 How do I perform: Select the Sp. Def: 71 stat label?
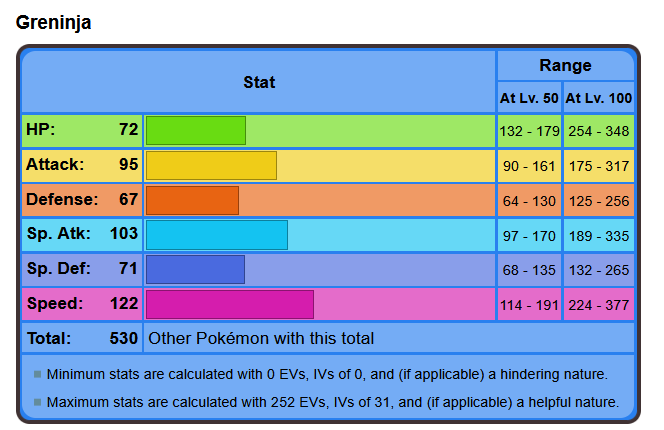pyautogui.click(x=82, y=269)
